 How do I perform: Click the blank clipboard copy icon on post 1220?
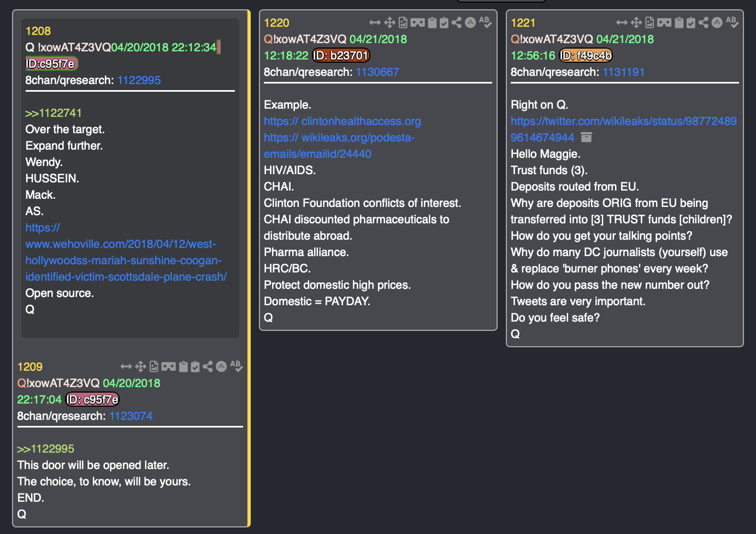432,22
